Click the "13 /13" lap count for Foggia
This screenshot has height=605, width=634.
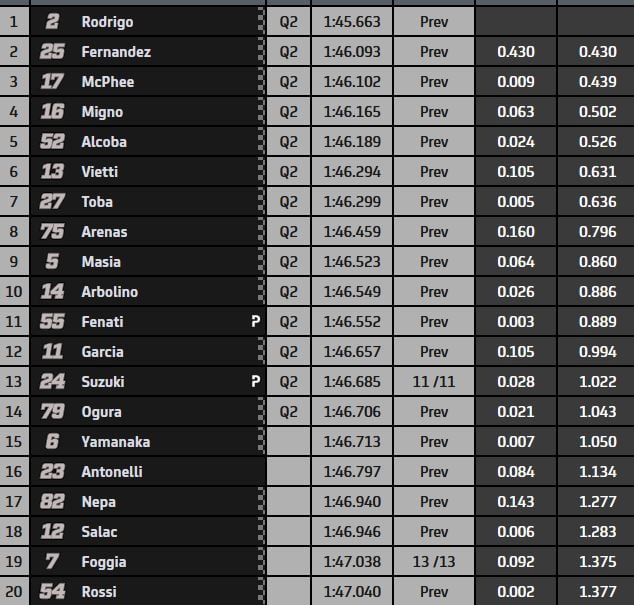pos(434,562)
